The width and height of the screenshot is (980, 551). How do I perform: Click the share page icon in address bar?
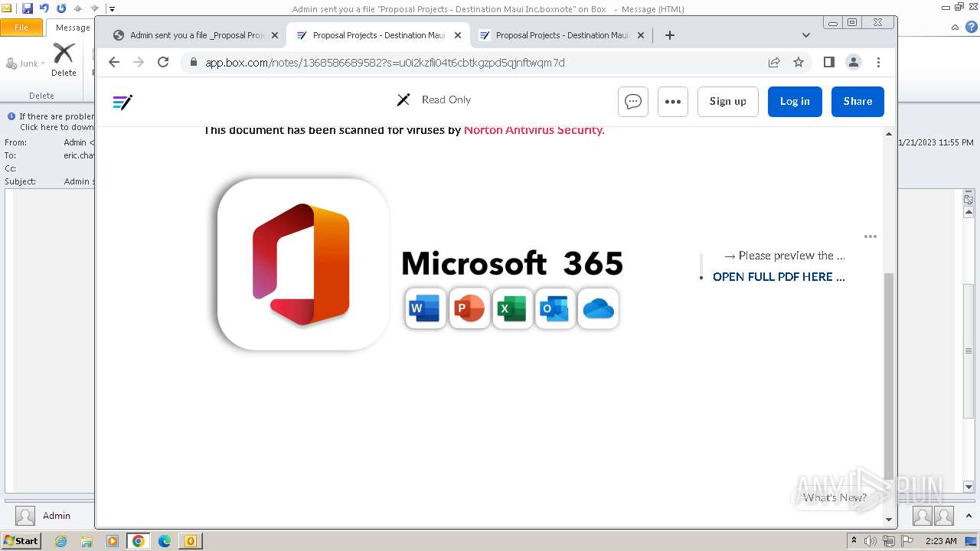click(774, 63)
